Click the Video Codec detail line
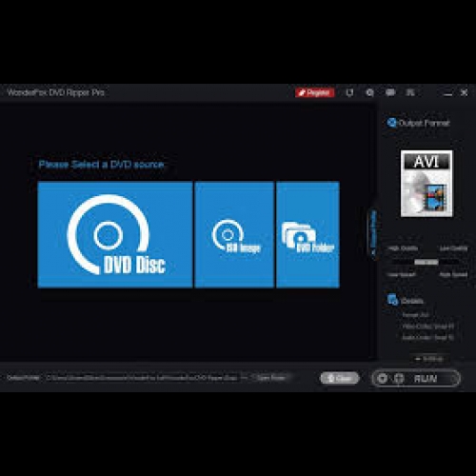Screen dimensions: 476x476 tap(428, 327)
